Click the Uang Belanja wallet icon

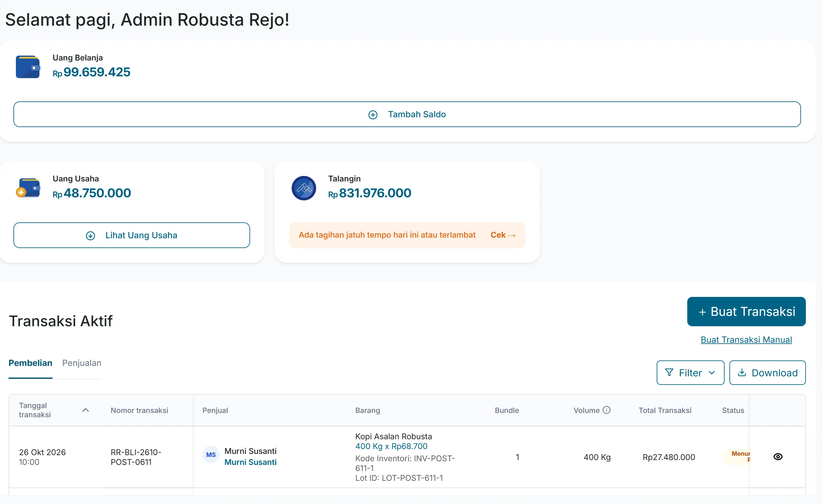tap(28, 67)
